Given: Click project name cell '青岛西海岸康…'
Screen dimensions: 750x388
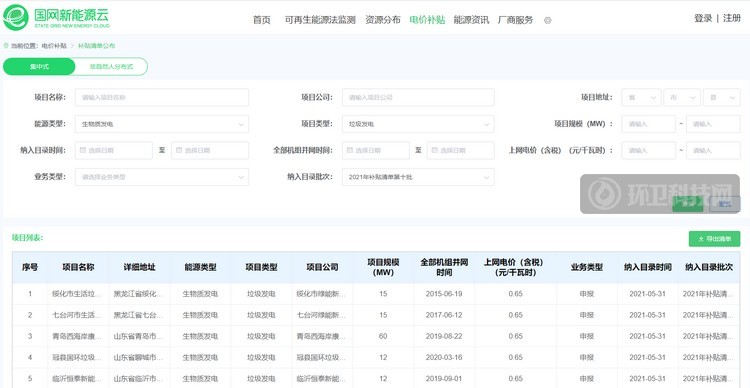Looking at the screenshot, I should click(77, 336).
